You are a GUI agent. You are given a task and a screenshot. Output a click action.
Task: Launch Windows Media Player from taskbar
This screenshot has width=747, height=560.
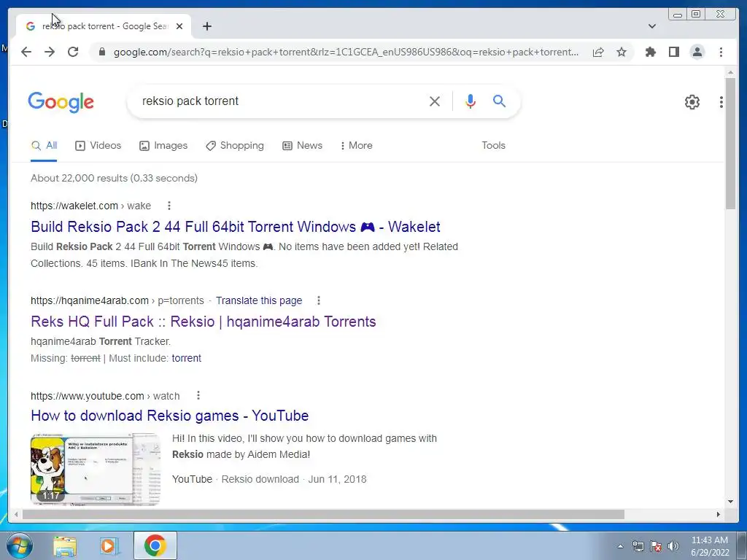(x=109, y=545)
